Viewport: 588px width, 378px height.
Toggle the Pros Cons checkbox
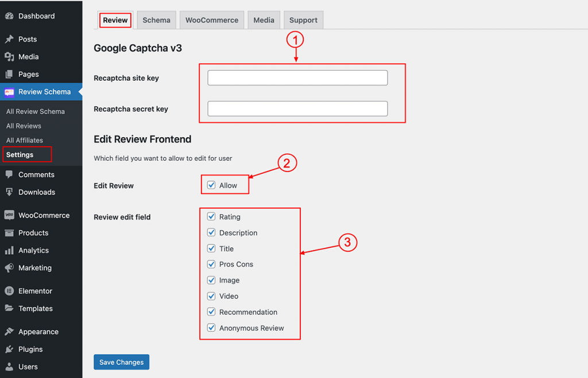(x=211, y=264)
